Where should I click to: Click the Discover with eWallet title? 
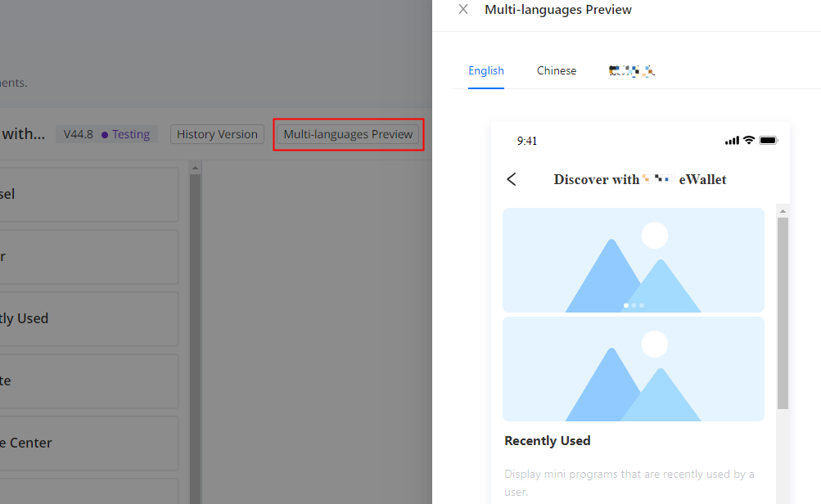640,179
